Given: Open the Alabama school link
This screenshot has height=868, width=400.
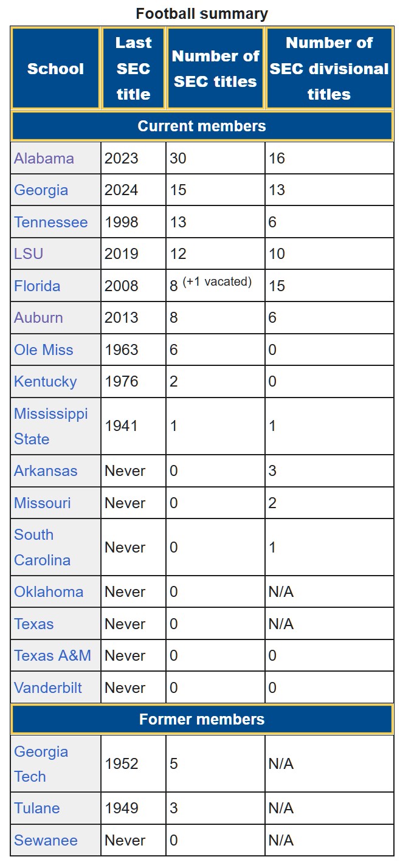Looking at the screenshot, I should (x=44, y=159).
